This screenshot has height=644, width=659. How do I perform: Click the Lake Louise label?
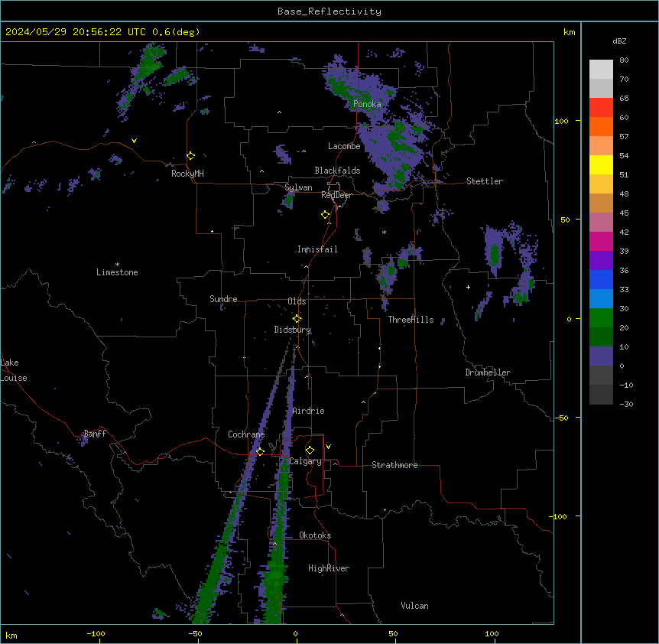[x=13, y=370]
